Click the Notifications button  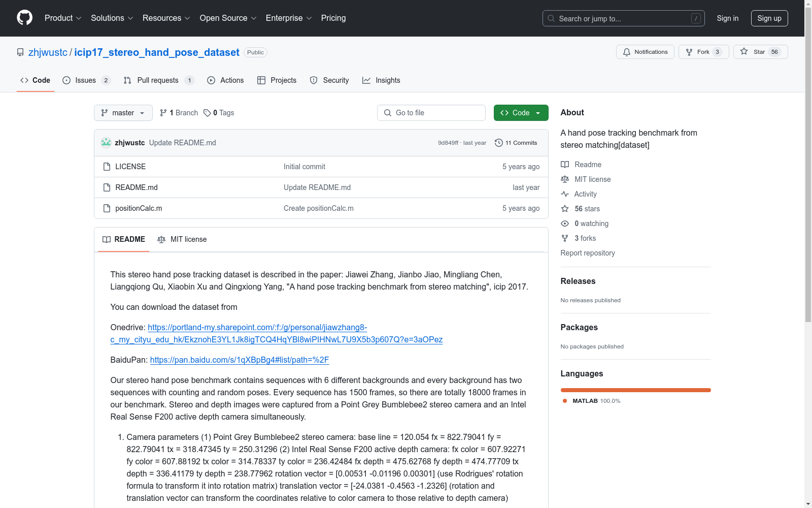click(x=645, y=52)
